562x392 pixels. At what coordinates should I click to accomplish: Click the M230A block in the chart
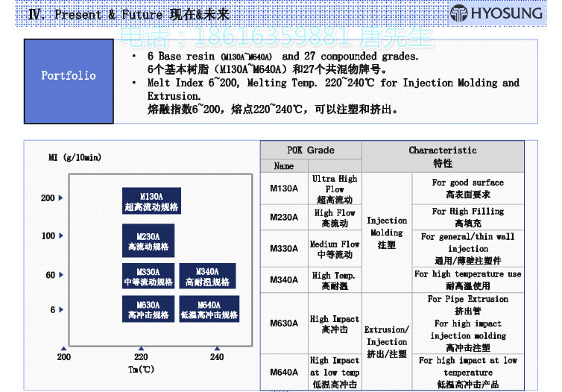pos(148,241)
